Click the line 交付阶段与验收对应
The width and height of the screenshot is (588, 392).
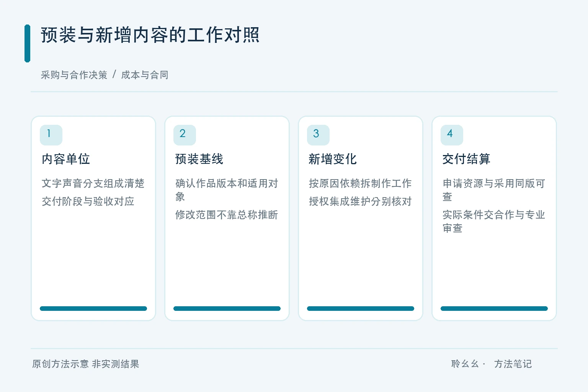(x=88, y=201)
